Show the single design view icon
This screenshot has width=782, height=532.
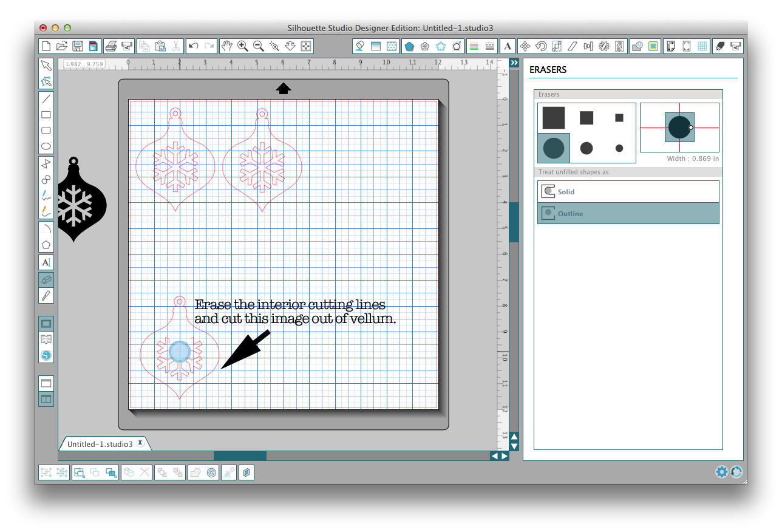[46, 383]
